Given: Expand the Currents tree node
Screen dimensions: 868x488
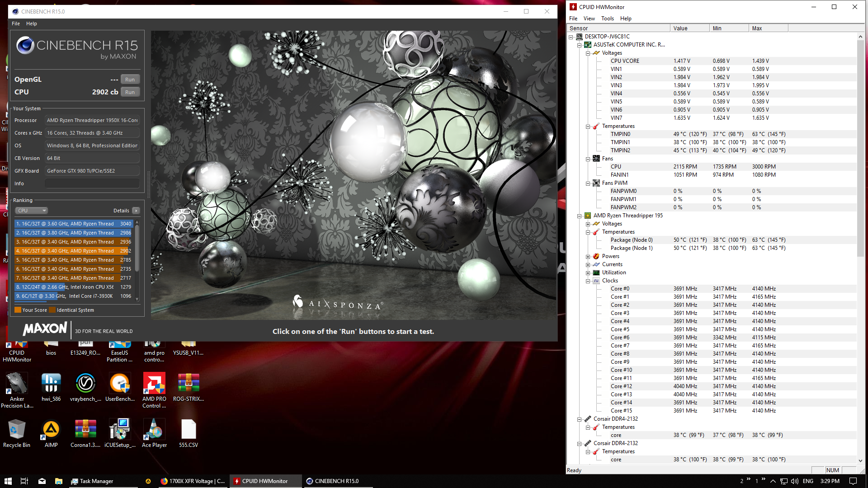Looking at the screenshot, I should tap(588, 264).
